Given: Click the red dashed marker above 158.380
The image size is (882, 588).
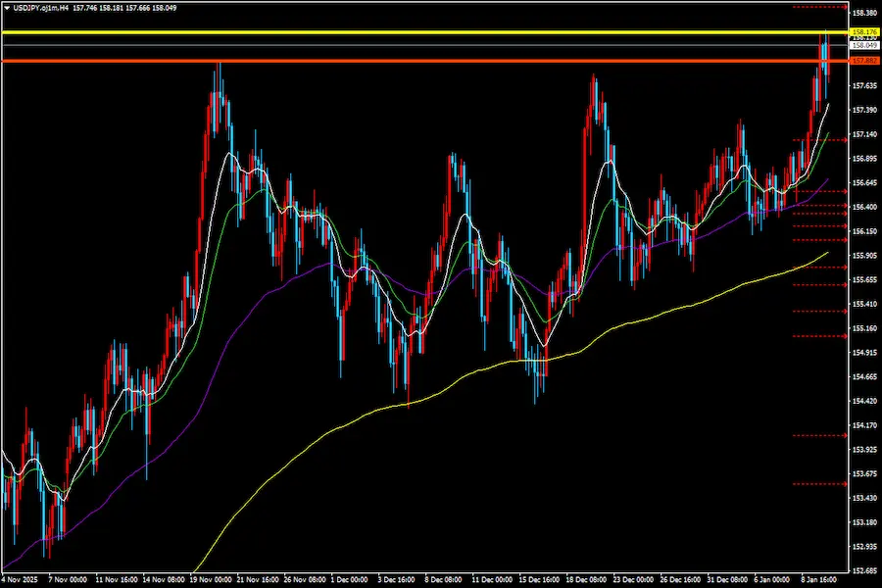Looking at the screenshot, I should click(x=819, y=7).
